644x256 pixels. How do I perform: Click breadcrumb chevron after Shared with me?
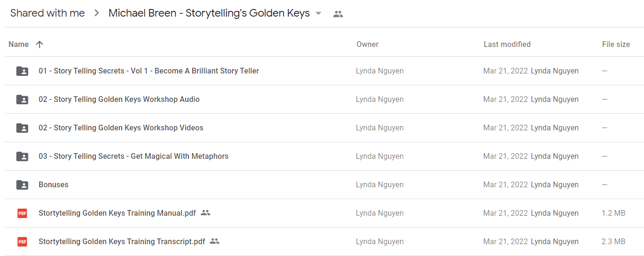(x=97, y=13)
